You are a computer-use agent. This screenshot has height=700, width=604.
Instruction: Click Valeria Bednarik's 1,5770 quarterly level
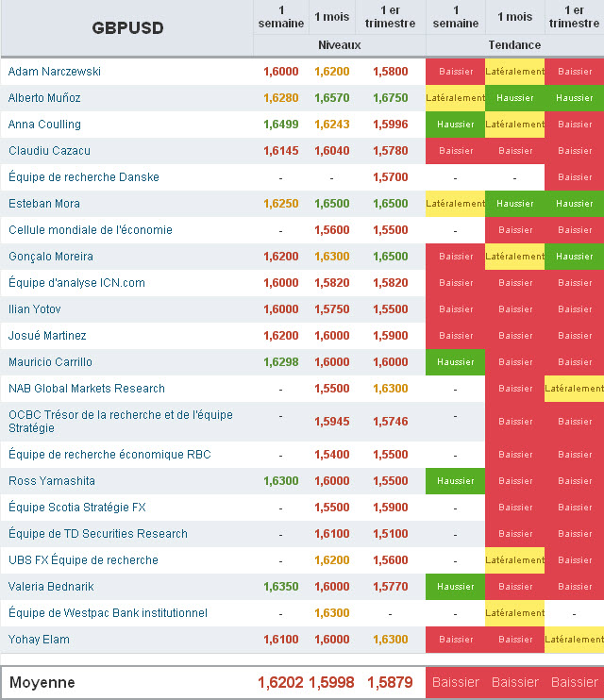pos(391,586)
